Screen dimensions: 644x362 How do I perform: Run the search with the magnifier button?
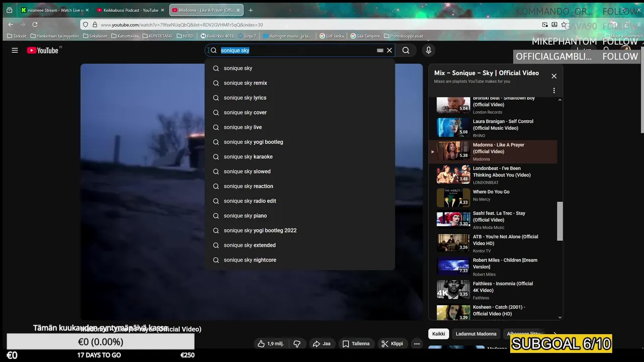(406, 50)
